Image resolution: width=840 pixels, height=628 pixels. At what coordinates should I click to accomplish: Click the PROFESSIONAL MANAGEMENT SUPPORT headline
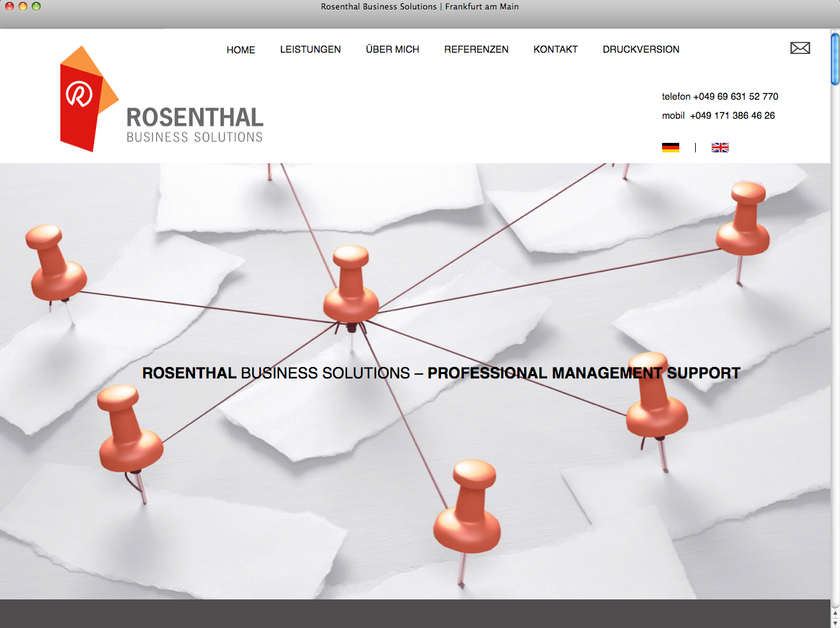coord(583,373)
